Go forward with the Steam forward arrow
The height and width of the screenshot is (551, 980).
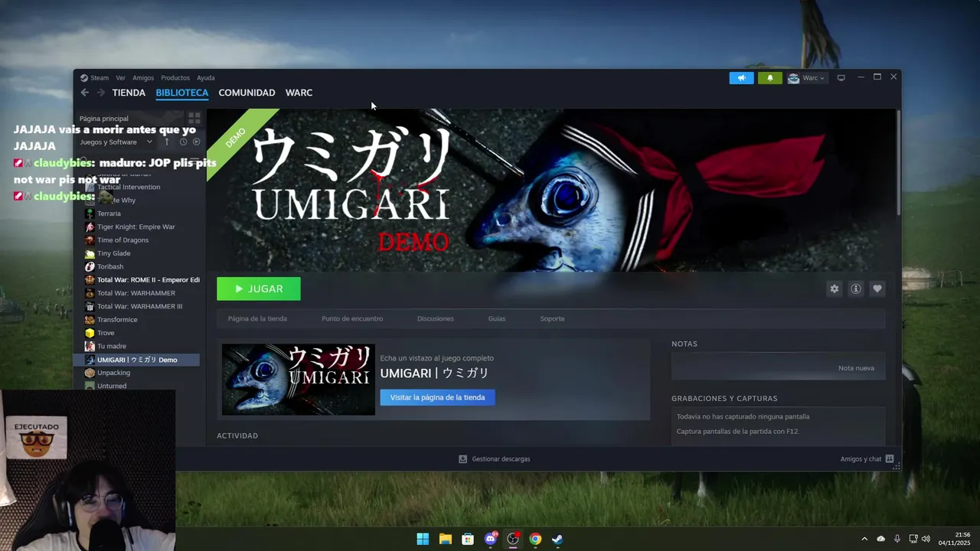[x=100, y=93]
